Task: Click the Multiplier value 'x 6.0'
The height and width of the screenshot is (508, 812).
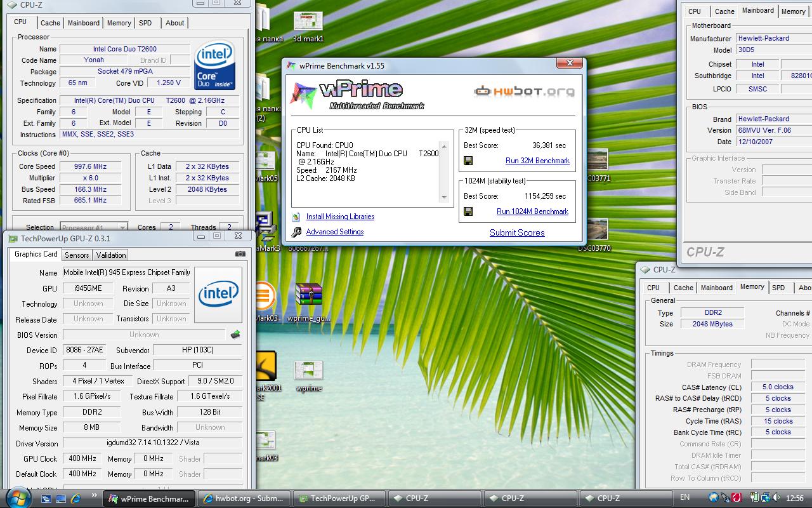Action: click(90, 178)
